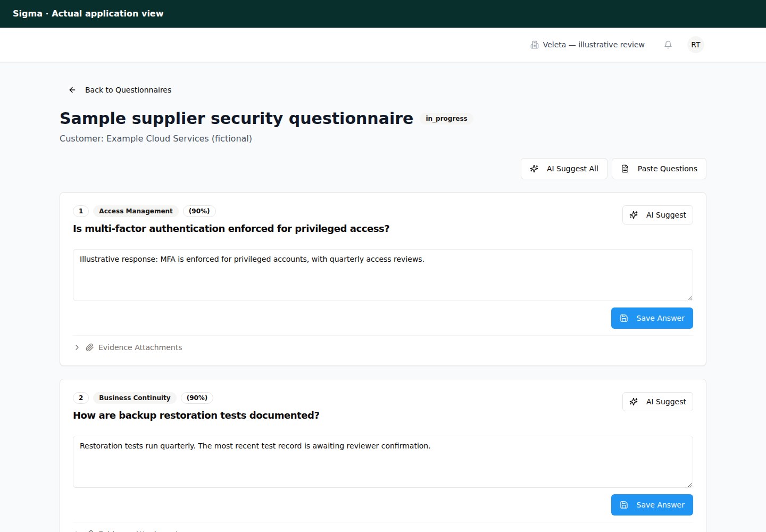Click the sparkle icon in question 2 AI Suggest

[x=634, y=402]
